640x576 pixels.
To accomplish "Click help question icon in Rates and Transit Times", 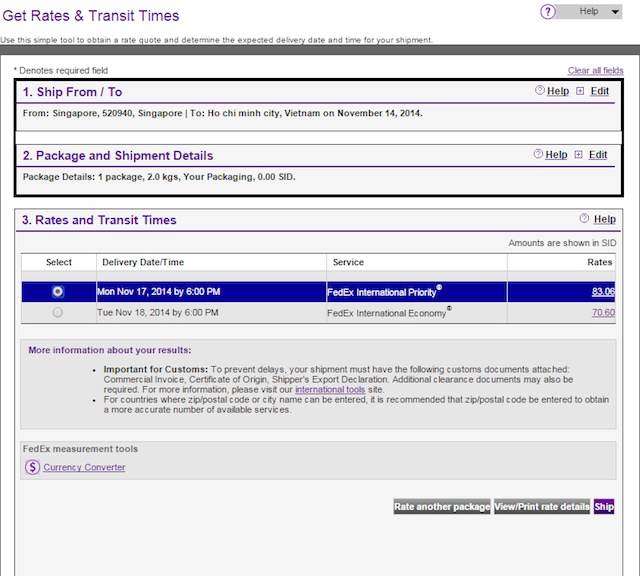I will click(x=584, y=218).
